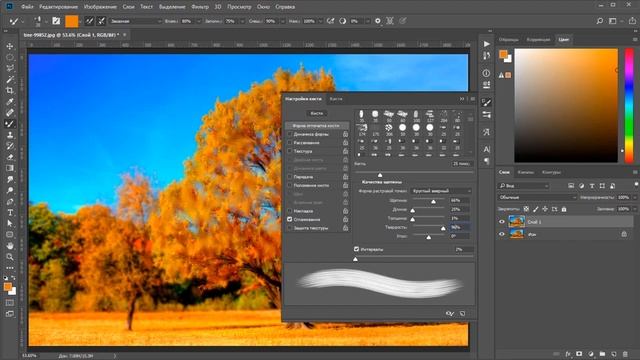Open the Изображение menu

click(100, 7)
